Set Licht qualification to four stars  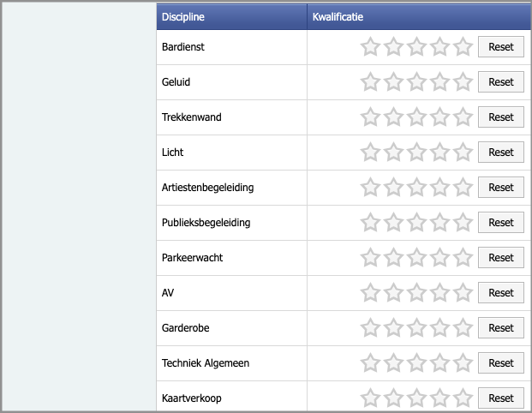[439, 153]
